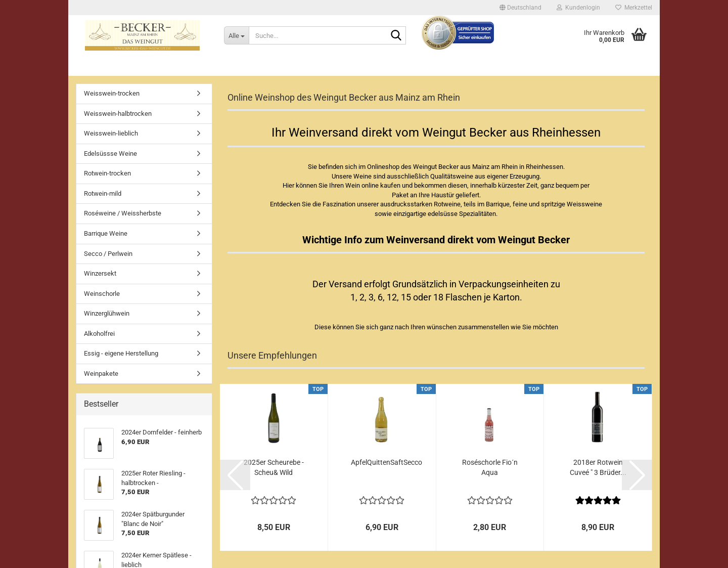Open Winzersekt category
The image size is (728, 568).
pos(144,274)
